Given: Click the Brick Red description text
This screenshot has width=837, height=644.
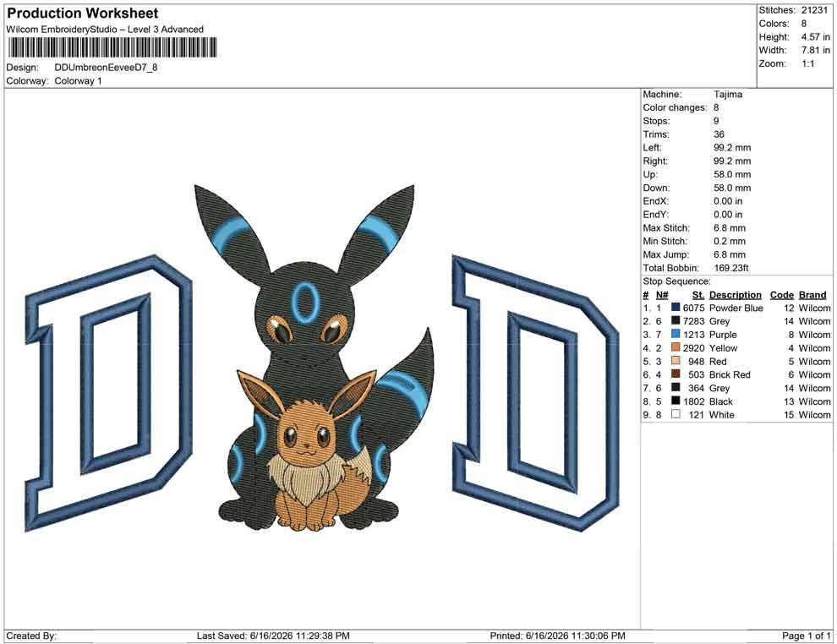Looking at the screenshot, I should coord(730,374).
